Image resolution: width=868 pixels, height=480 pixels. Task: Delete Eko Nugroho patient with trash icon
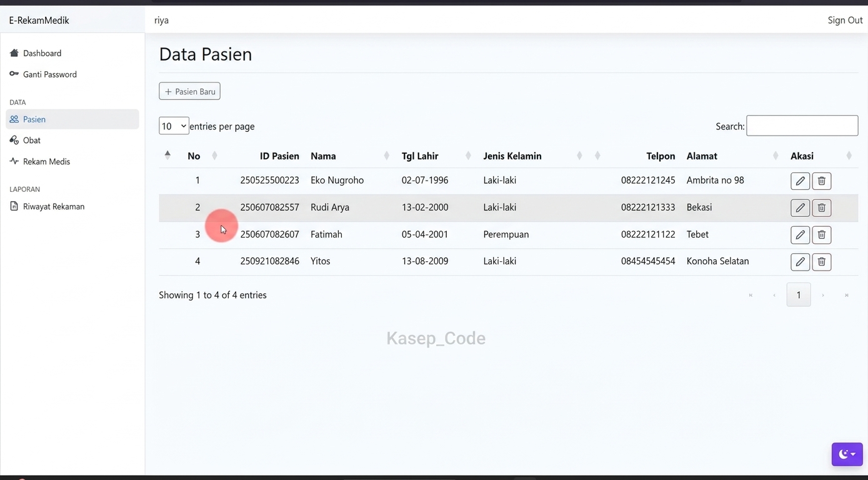click(821, 181)
